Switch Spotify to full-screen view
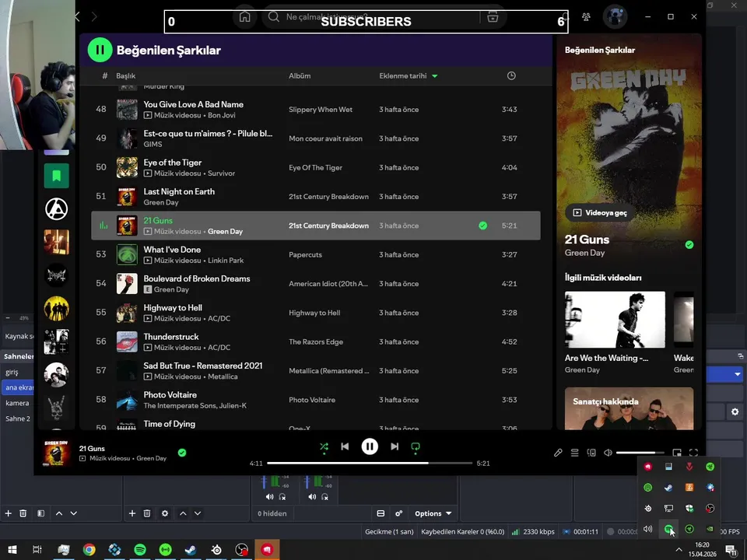 (693, 453)
